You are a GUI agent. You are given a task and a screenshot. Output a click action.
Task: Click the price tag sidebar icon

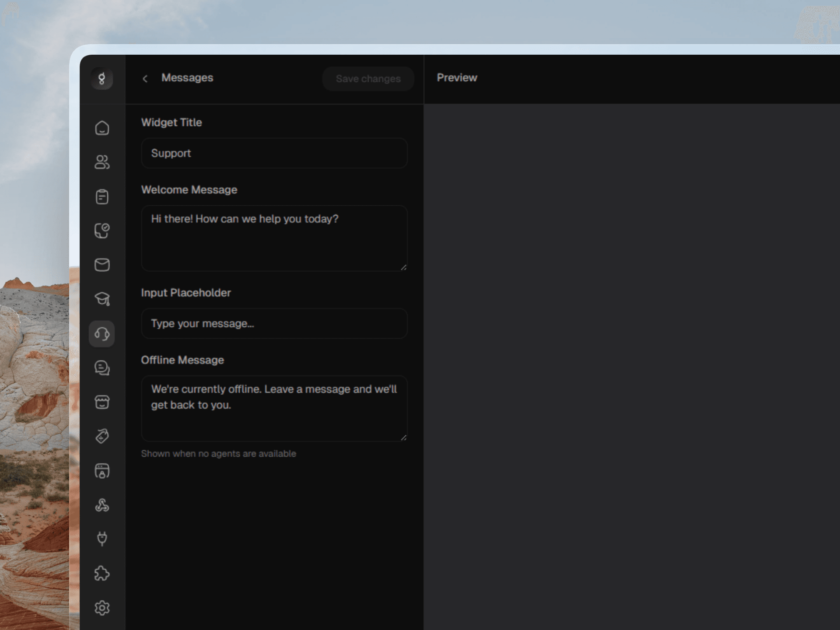(102, 436)
